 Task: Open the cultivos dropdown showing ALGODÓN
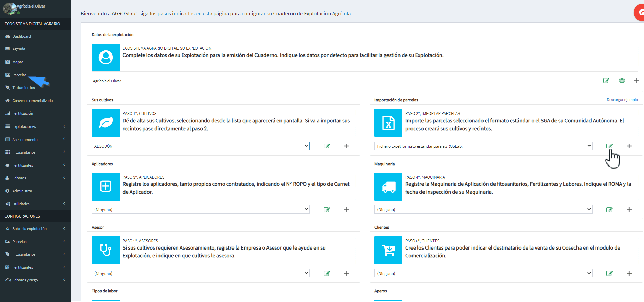pyautogui.click(x=201, y=146)
